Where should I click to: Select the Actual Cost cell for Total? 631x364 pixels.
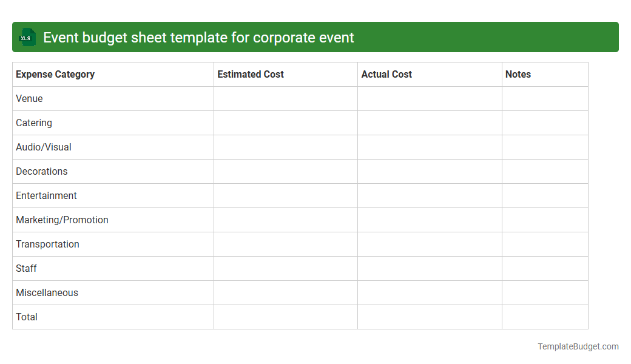tap(429, 317)
